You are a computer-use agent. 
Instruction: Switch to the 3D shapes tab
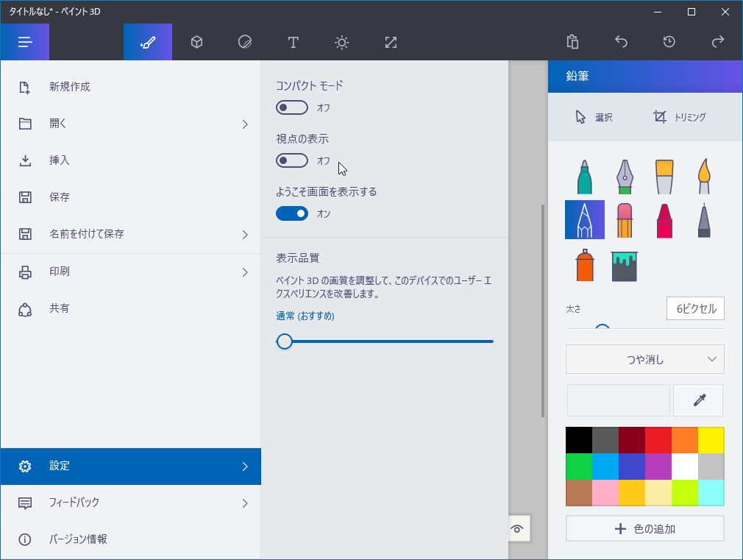196,42
